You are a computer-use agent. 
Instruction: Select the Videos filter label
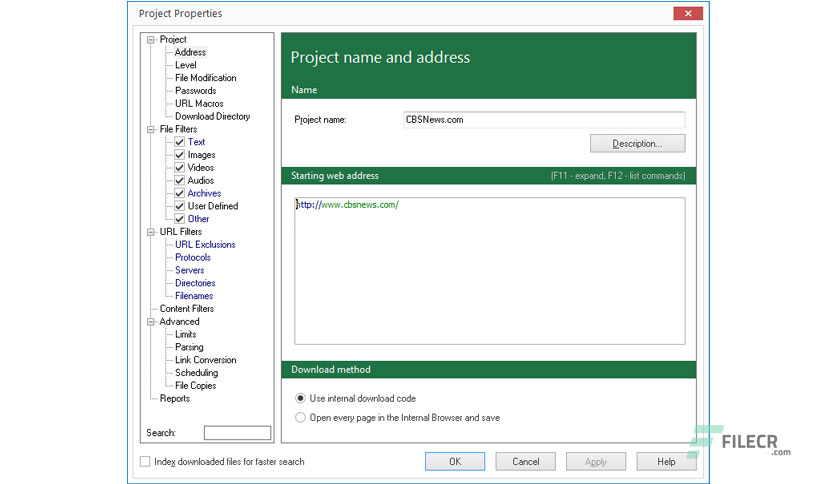[200, 167]
